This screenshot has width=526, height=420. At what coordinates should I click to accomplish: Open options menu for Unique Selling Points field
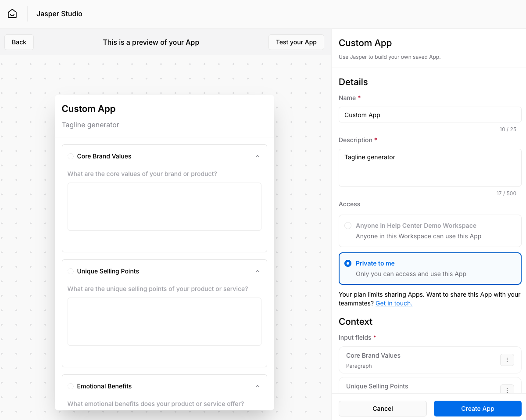point(507,390)
